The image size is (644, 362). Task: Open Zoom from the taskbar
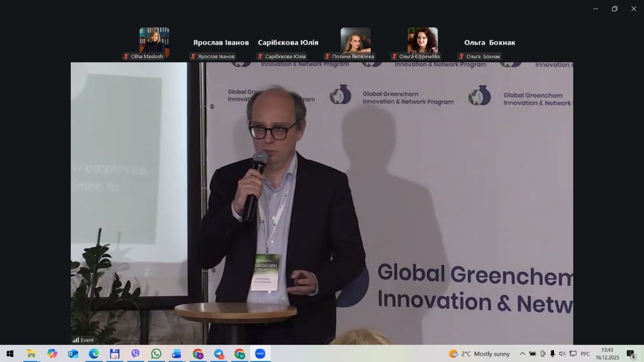click(x=260, y=354)
